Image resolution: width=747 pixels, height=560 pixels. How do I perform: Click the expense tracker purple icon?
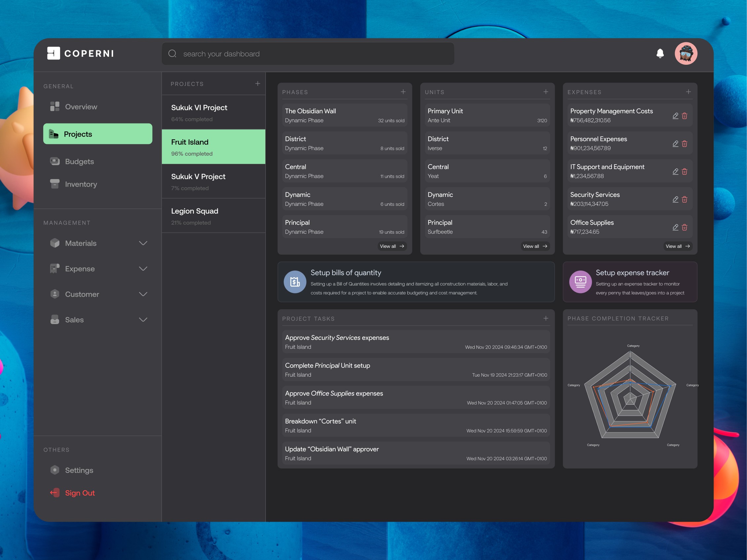point(580,282)
